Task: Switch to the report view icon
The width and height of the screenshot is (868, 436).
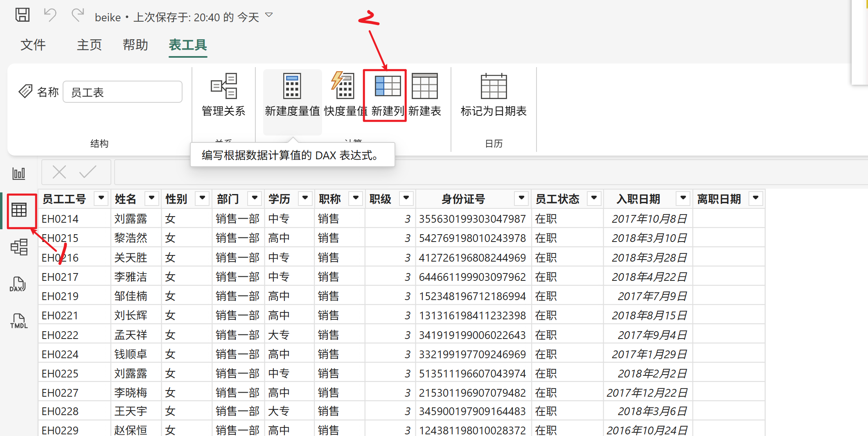Action: [x=18, y=173]
